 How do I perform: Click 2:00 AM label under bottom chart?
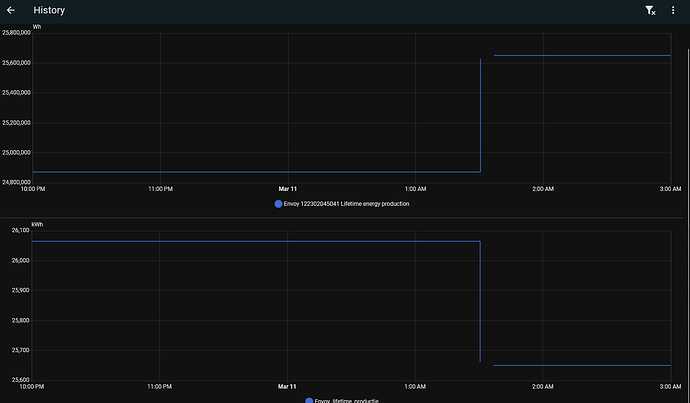[x=543, y=387]
